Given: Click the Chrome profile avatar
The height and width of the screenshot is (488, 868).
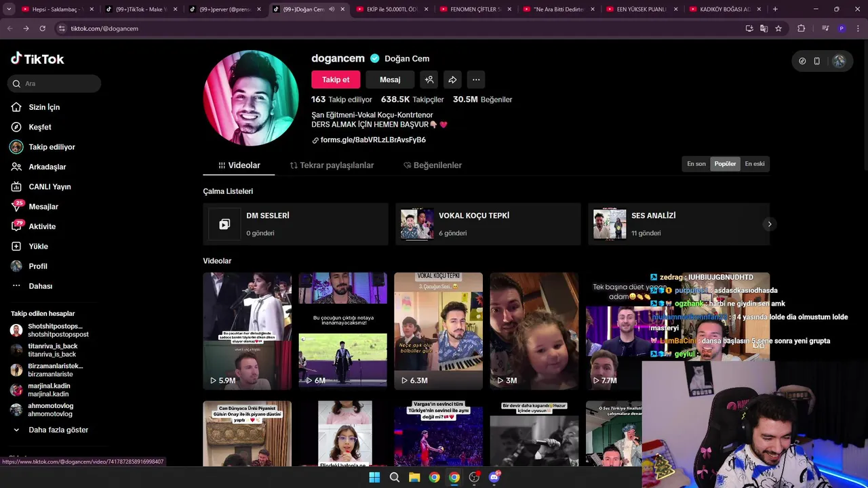Looking at the screenshot, I should (x=842, y=28).
